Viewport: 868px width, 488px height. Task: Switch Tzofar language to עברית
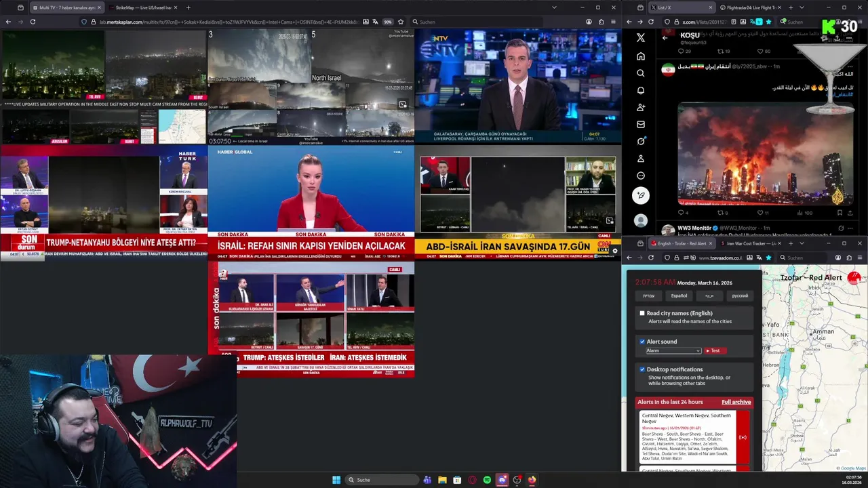click(648, 296)
